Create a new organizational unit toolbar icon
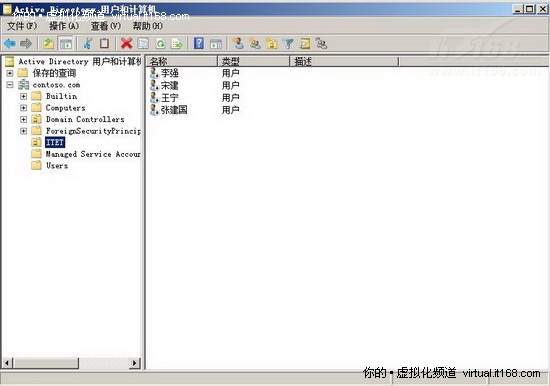The image size is (550, 386). 271,44
